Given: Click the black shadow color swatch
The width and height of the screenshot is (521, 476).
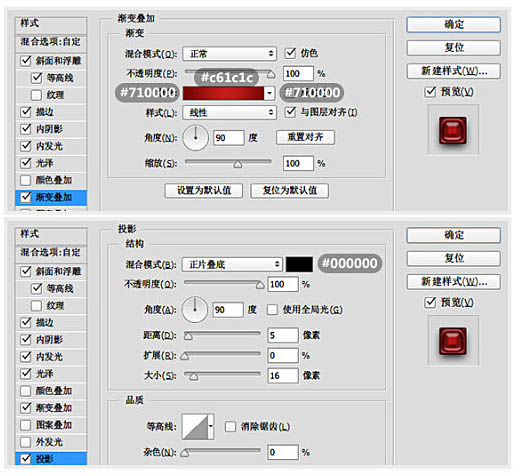Looking at the screenshot, I should click(x=299, y=264).
